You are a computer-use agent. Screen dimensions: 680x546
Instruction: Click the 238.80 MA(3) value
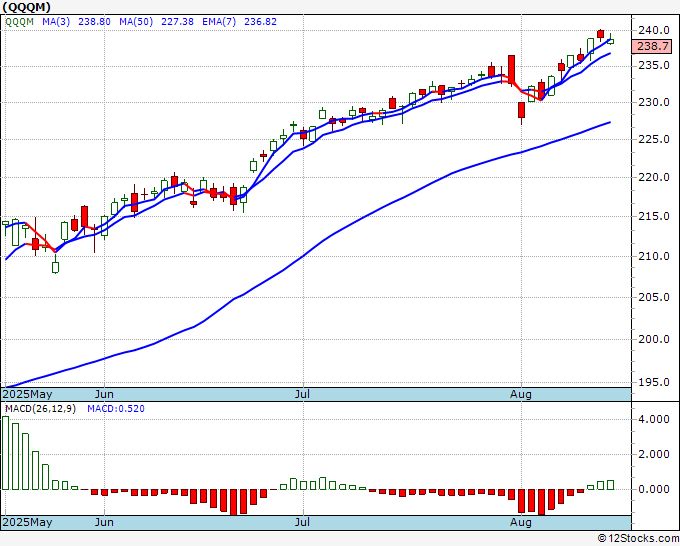pyautogui.click(x=94, y=22)
